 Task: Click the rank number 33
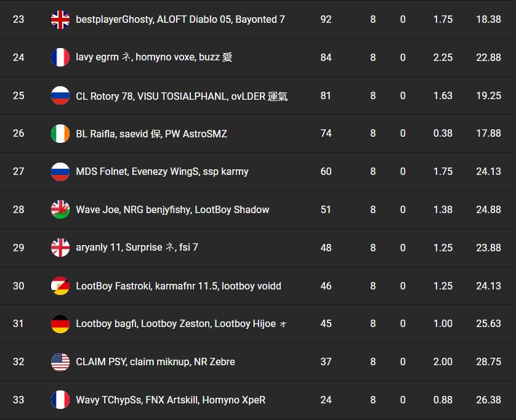coord(18,400)
